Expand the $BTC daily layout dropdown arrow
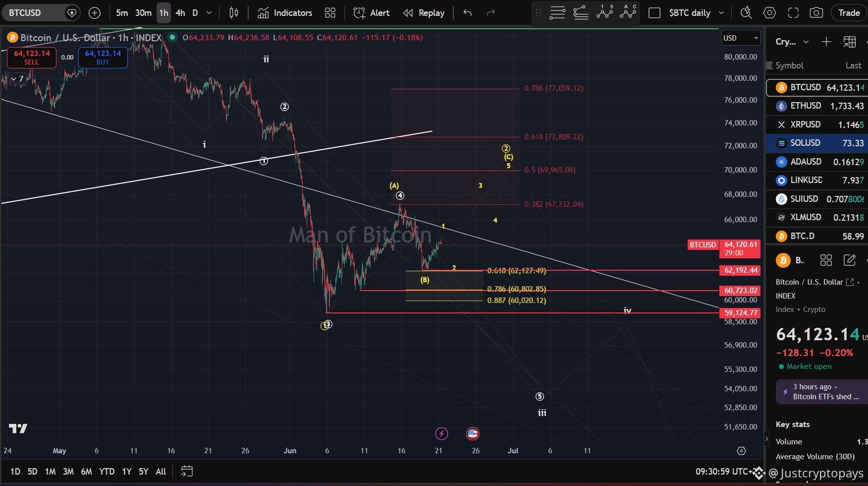This screenshot has width=868, height=486. [721, 13]
